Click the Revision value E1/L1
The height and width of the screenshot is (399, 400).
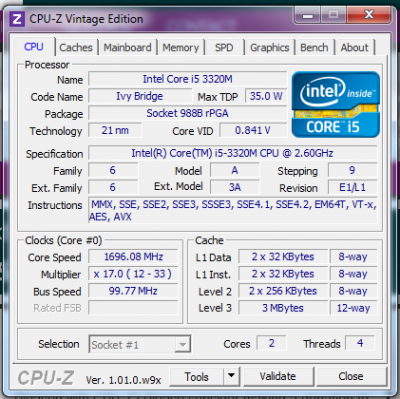[352, 187]
